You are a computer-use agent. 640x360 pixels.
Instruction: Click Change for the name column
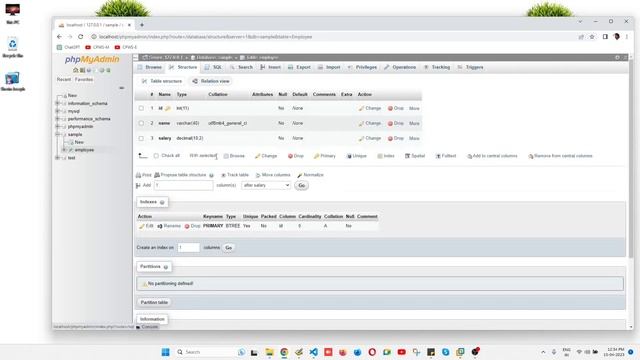pos(370,123)
